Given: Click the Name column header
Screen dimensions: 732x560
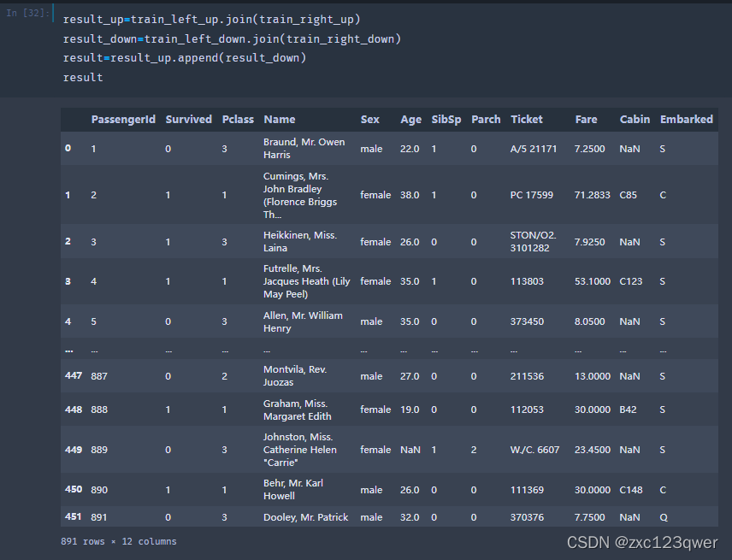Looking at the screenshot, I should tap(279, 120).
